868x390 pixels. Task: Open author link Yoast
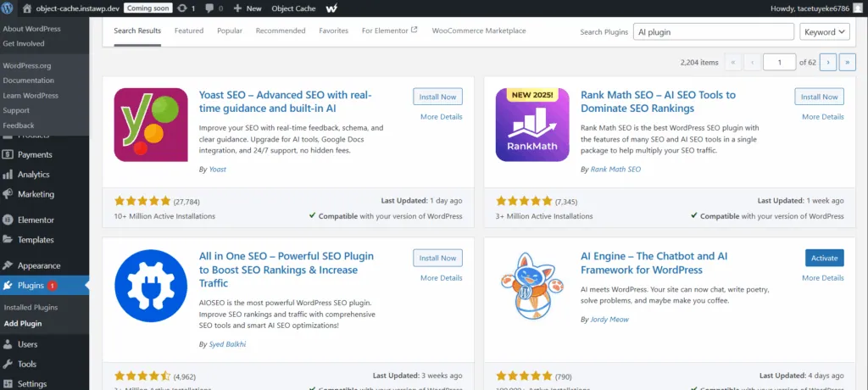click(x=218, y=170)
